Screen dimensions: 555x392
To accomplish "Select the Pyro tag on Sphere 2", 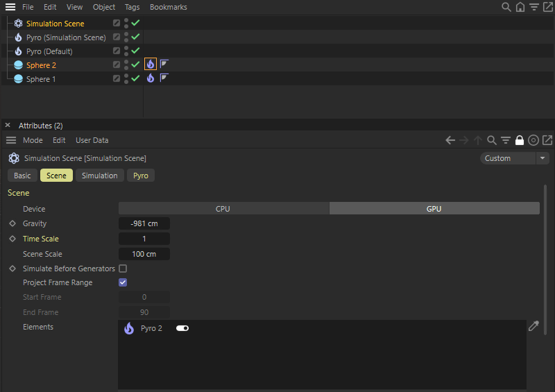I will click(x=151, y=64).
